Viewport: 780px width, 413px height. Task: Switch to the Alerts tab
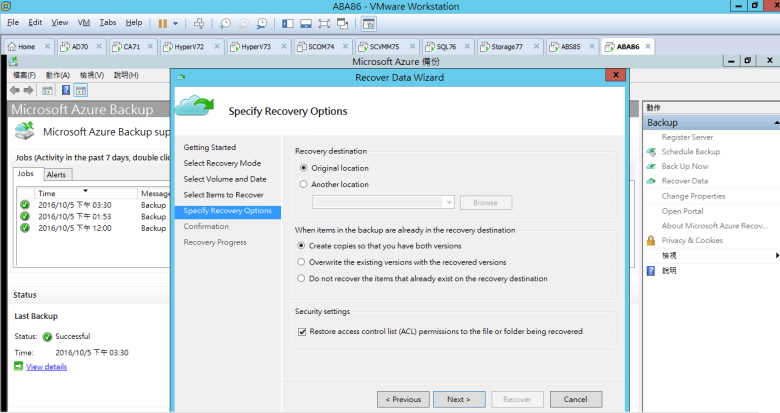57,174
